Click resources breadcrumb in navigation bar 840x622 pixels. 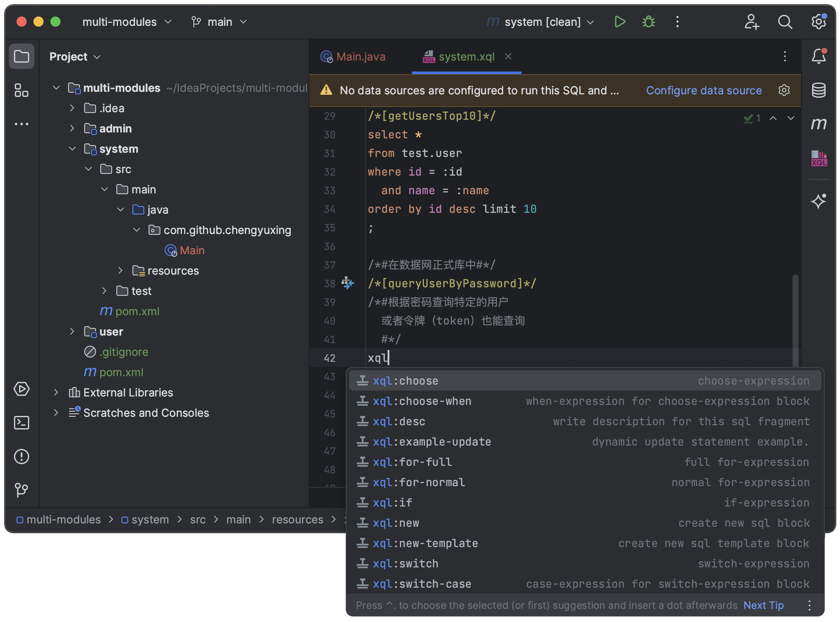(297, 519)
